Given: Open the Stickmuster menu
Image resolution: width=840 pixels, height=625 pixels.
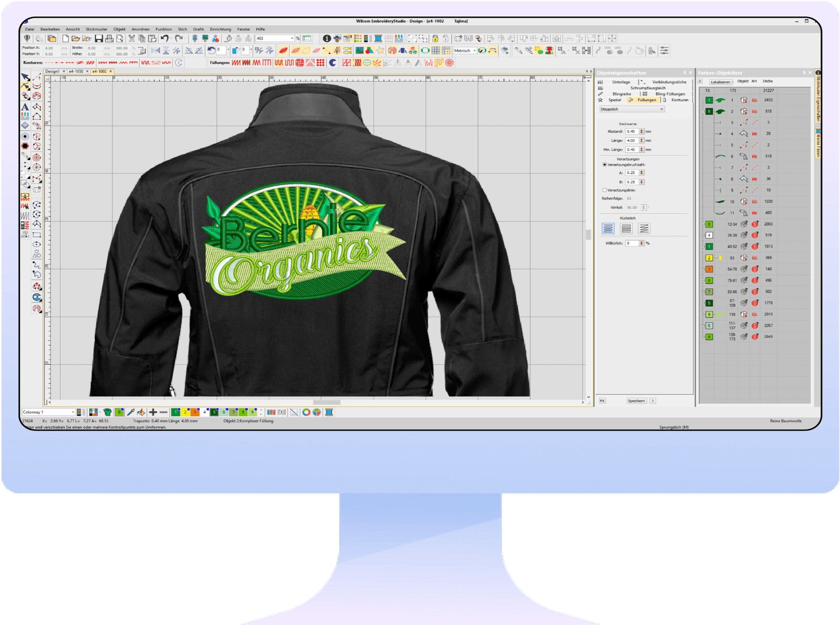Looking at the screenshot, I should pos(97,29).
